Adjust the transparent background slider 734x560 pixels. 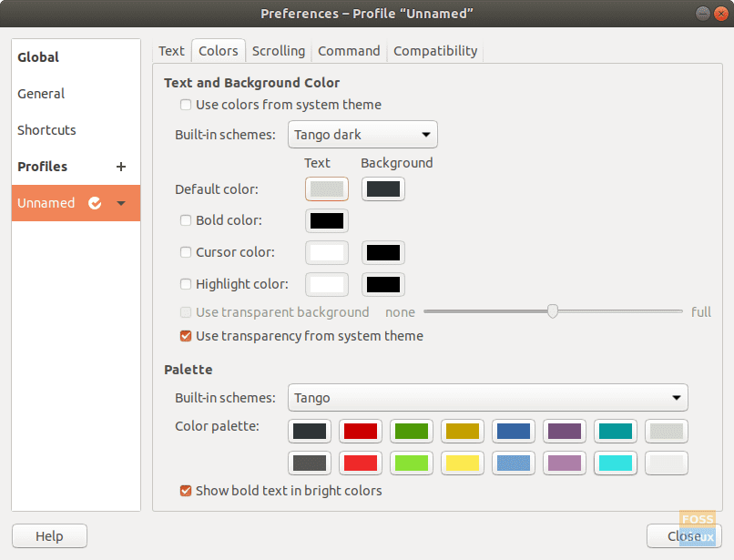553,311
